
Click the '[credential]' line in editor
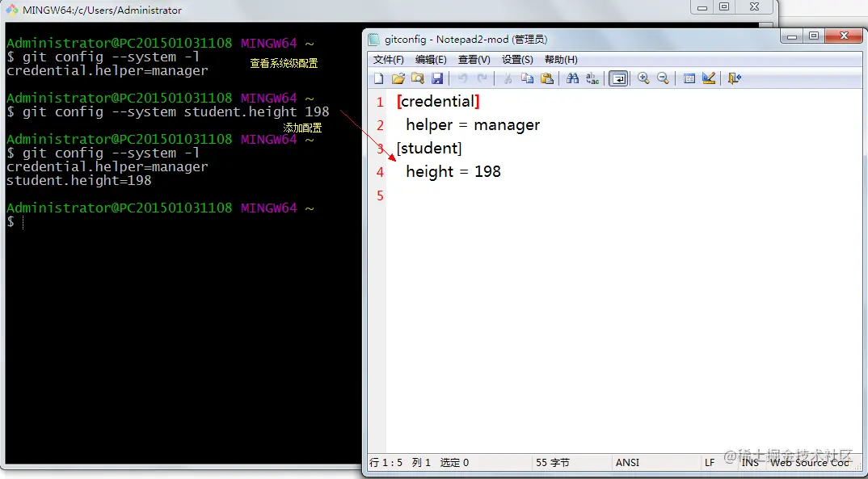(438, 101)
